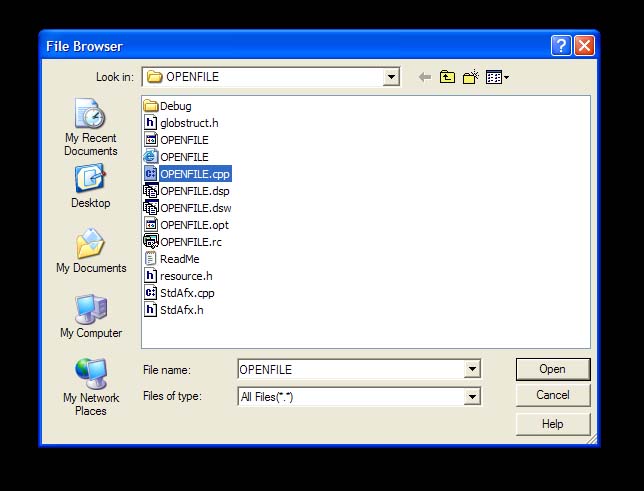Select the Debug folder
This screenshot has width=644, height=491.
pyautogui.click(x=174, y=106)
